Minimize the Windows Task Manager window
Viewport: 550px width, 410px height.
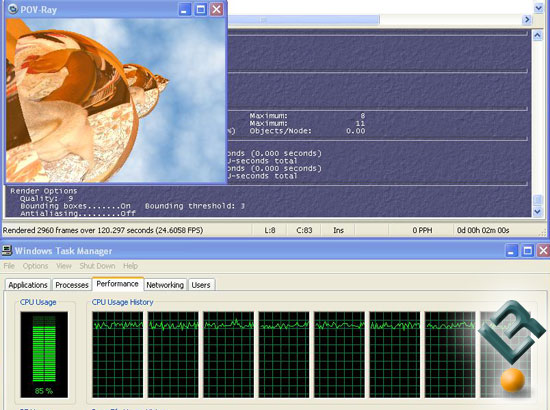(511, 251)
